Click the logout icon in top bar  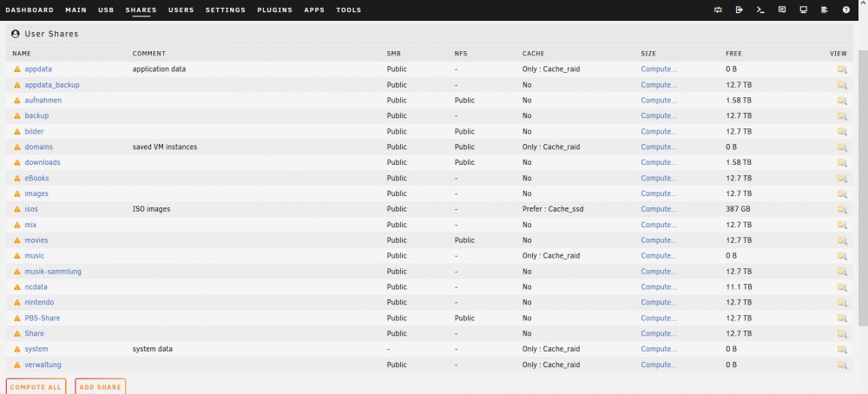click(x=739, y=10)
